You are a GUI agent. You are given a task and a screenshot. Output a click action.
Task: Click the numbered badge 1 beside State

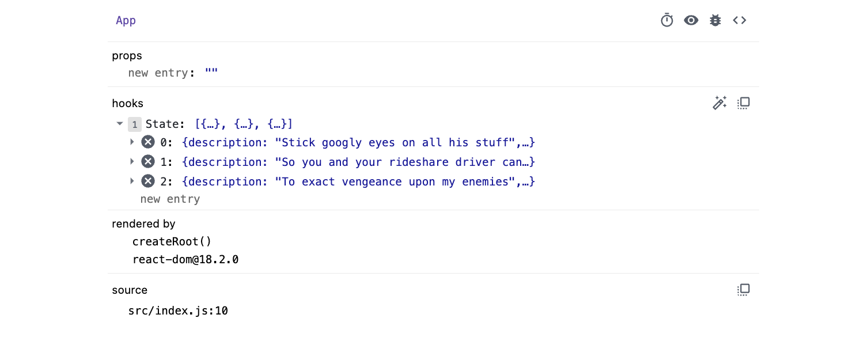[x=134, y=124]
